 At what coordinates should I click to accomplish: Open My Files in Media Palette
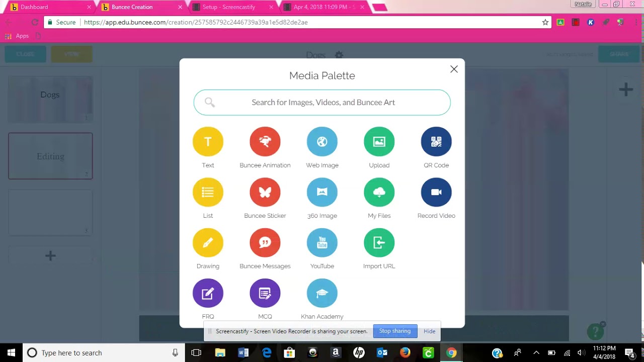(x=379, y=192)
